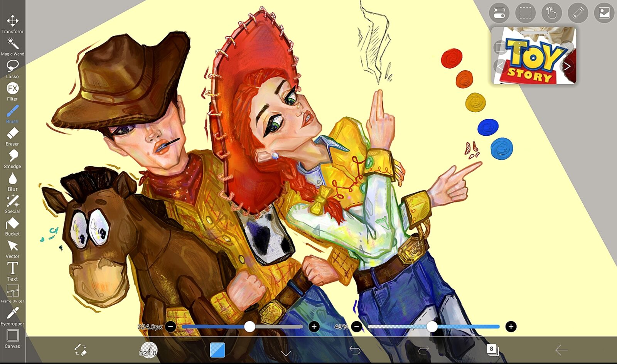The height and width of the screenshot is (364, 617).
Task: Select the Magic Wand tool
Action: click(12, 47)
